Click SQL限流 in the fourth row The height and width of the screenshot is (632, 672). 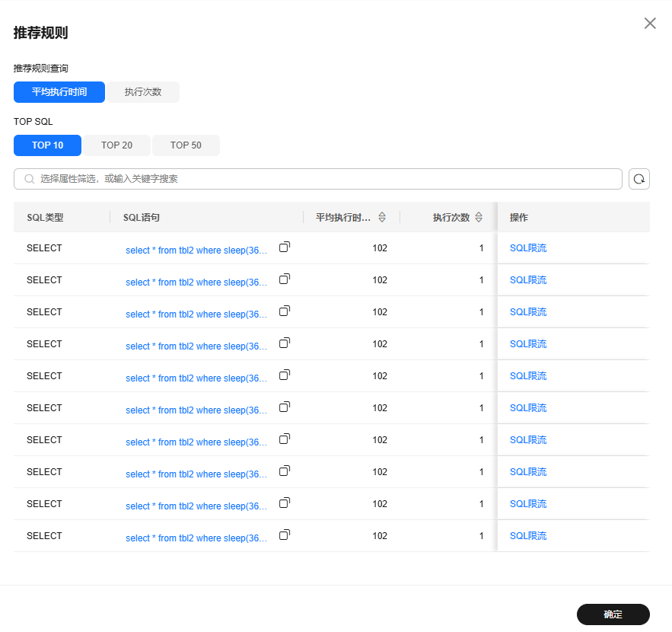(x=528, y=344)
